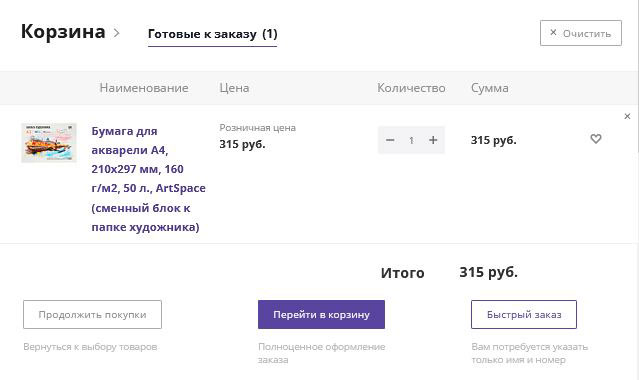Image resolution: width=639 pixels, height=380 pixels.
Task: Open the product thumbnail image
Action: click(49, 143)
